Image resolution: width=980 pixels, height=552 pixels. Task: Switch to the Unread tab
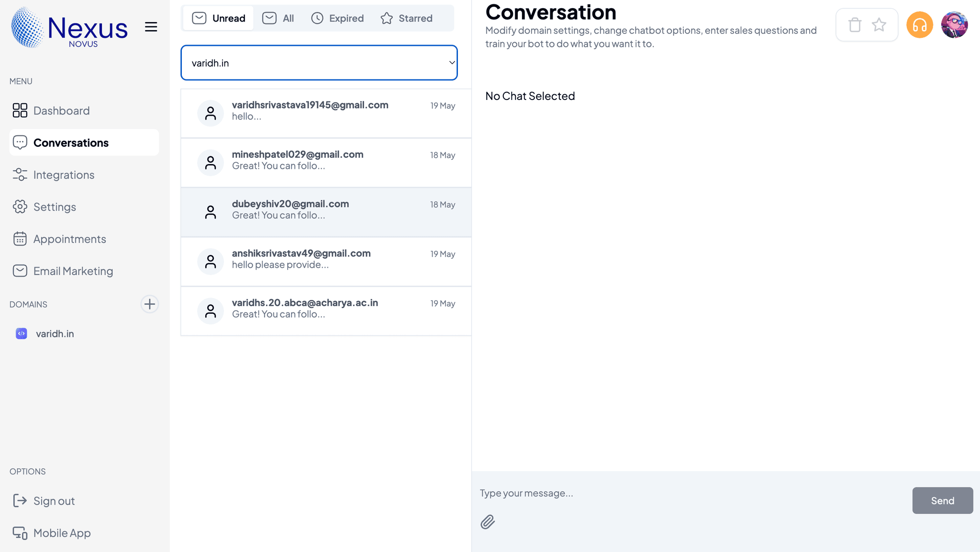[219, 18]
